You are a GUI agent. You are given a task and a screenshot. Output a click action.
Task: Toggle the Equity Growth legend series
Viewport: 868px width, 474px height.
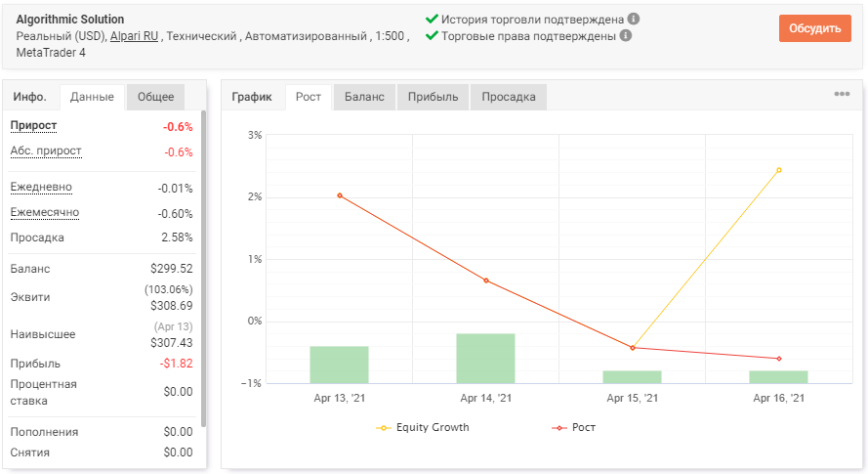pyautogui.click(x=423, y=427)
